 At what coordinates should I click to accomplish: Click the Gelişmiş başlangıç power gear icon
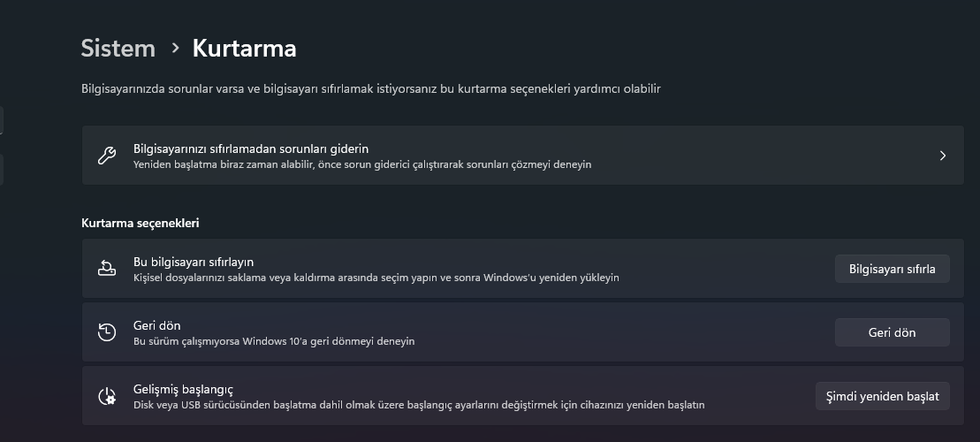[x=107, y=396]
